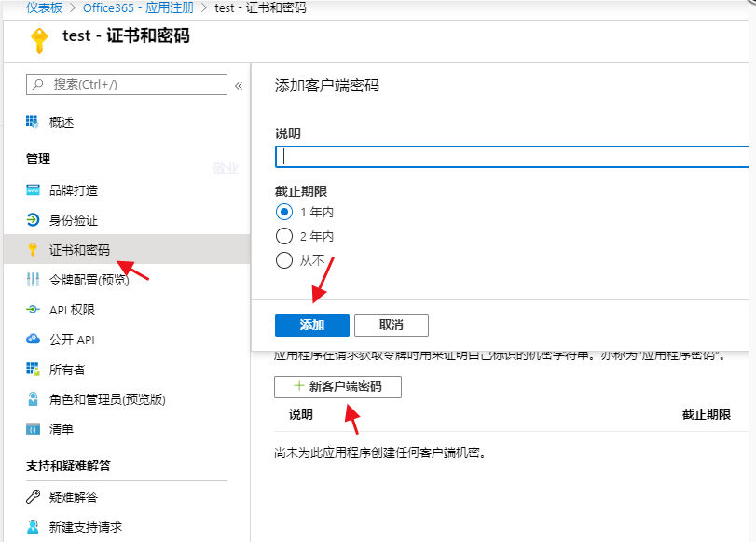Viewport: 756px width, 542px height.
Task: Select the 2 年内 expiry option
Action: tap(284, 236)
